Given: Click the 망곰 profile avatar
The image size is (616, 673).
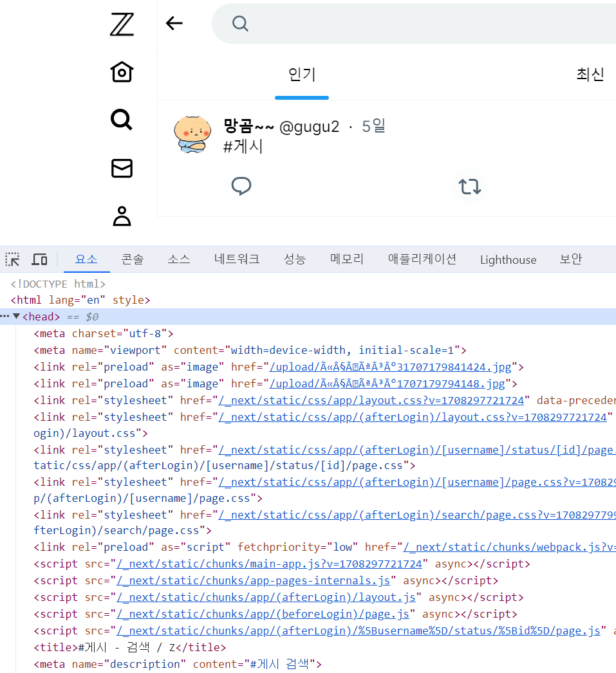Looking at the screenshot, I should pyautogui.click(x=192, y=134).
